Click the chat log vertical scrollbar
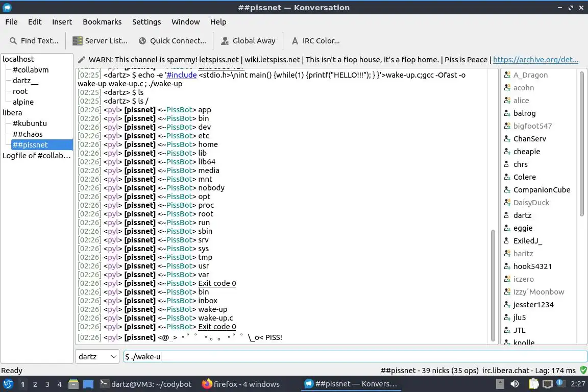This screenshot has height=392, width=588. [493, 285]
